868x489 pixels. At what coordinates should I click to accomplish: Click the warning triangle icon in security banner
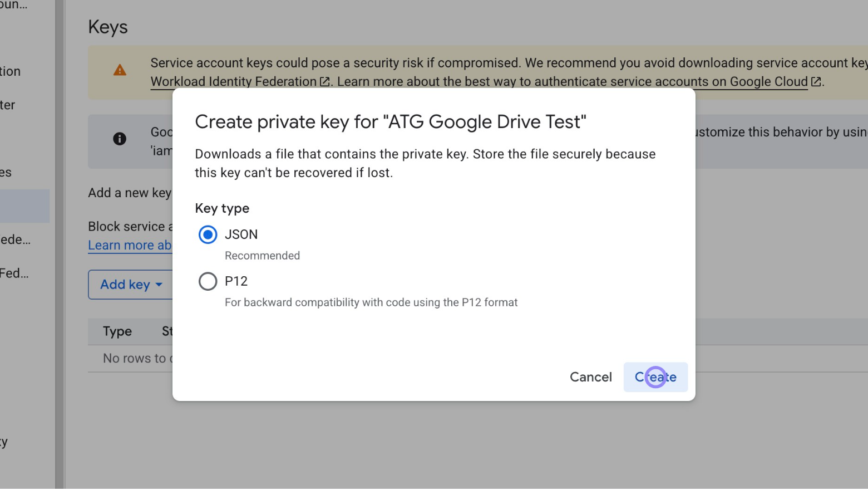(x=120, y=69)
